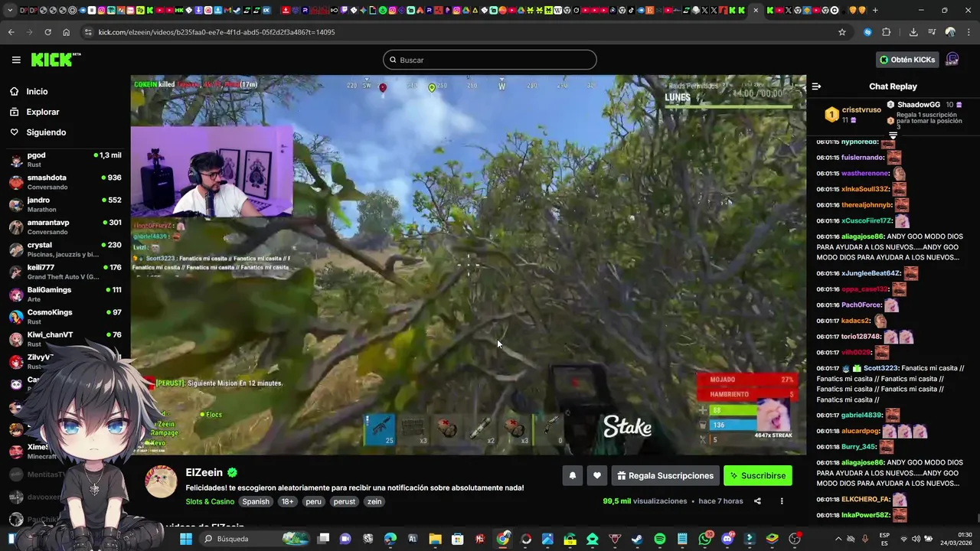The image size is (980, 551).
Task: Toggle notification bell for ElZeein
Action: click(572, 476)
